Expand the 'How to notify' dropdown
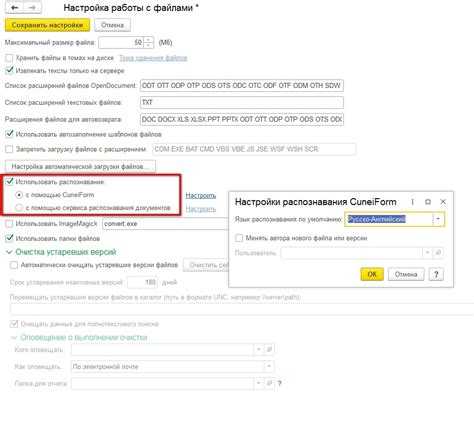Viewport: 474px width, 430px height. tap(268, 366)
